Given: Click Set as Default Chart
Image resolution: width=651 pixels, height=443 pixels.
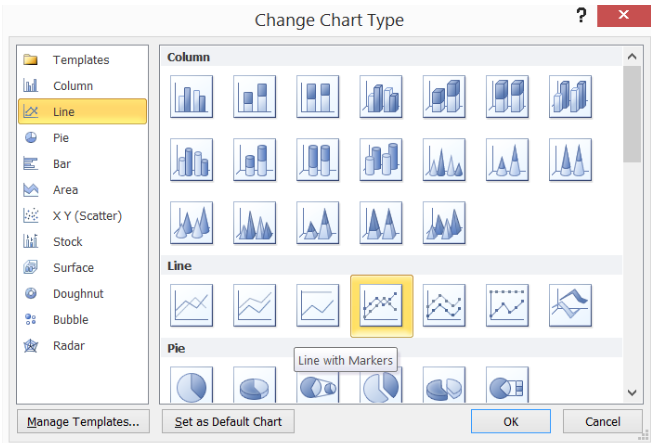Looking at the screenshot, I should 228,421.
